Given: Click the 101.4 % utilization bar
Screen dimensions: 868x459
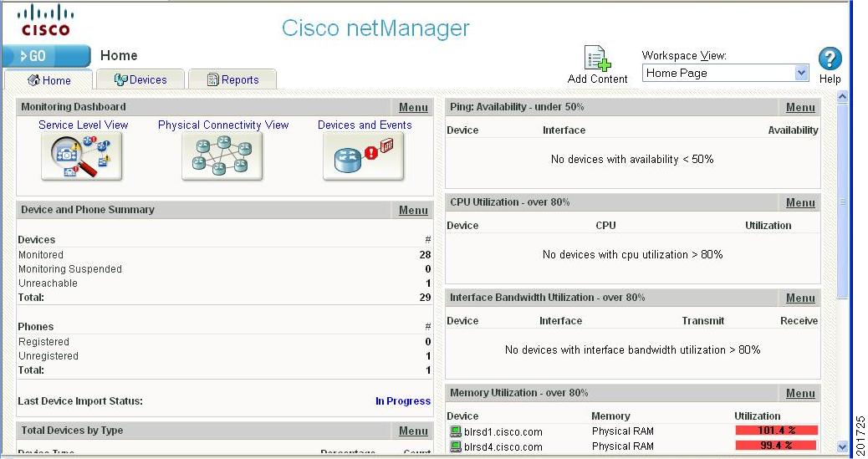Looking at the screenshot, I should coord(777,431).
